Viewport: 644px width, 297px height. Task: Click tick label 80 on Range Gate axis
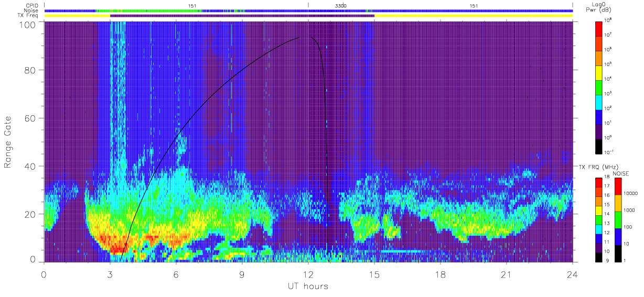tap(30, 70)
